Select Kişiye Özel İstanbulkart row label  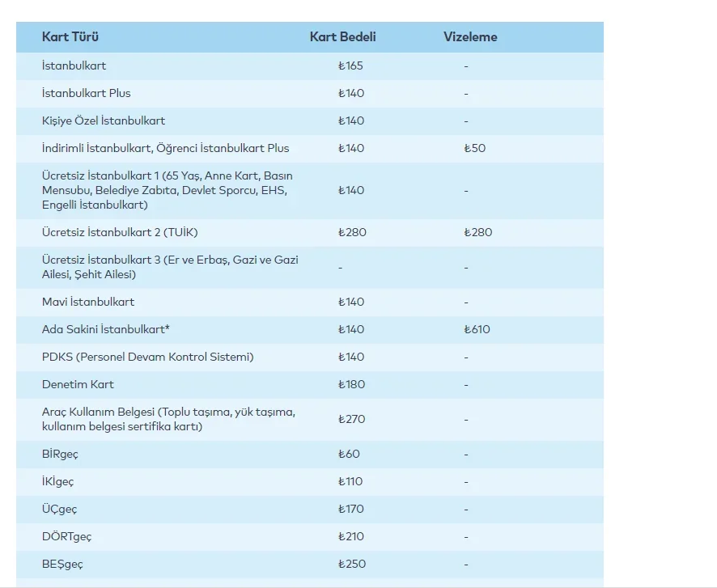tap(104, 121)
